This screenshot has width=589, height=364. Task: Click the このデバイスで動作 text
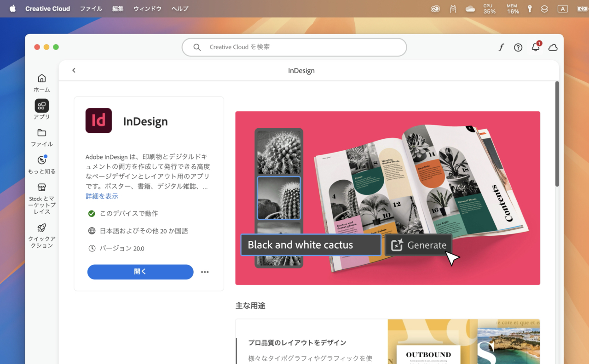click(129, 213)
